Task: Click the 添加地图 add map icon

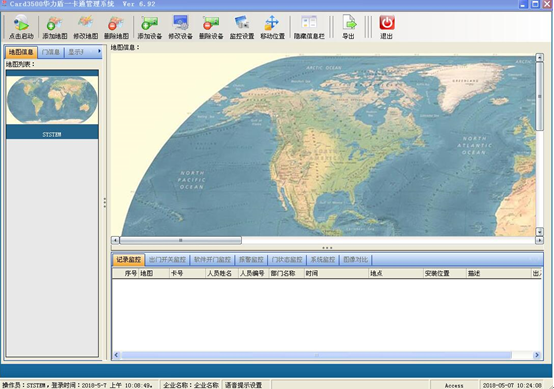Action: 55,23
